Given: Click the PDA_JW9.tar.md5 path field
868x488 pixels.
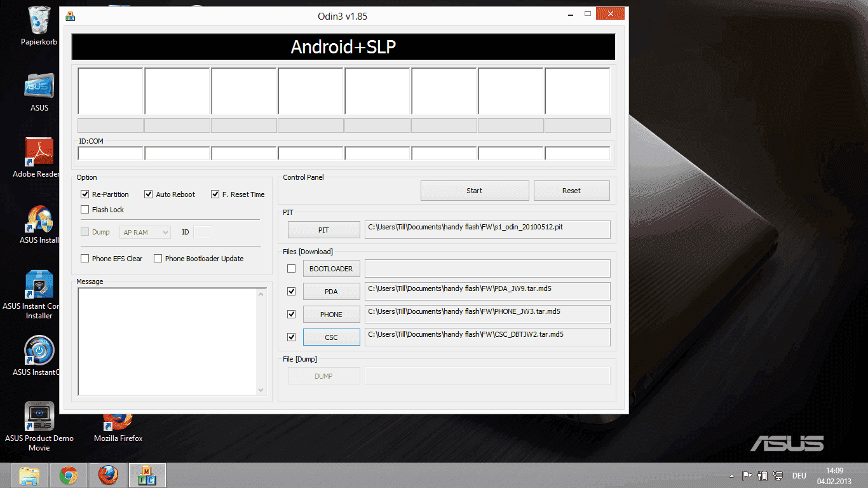Looking at the screenshot, I should [487, 291].
